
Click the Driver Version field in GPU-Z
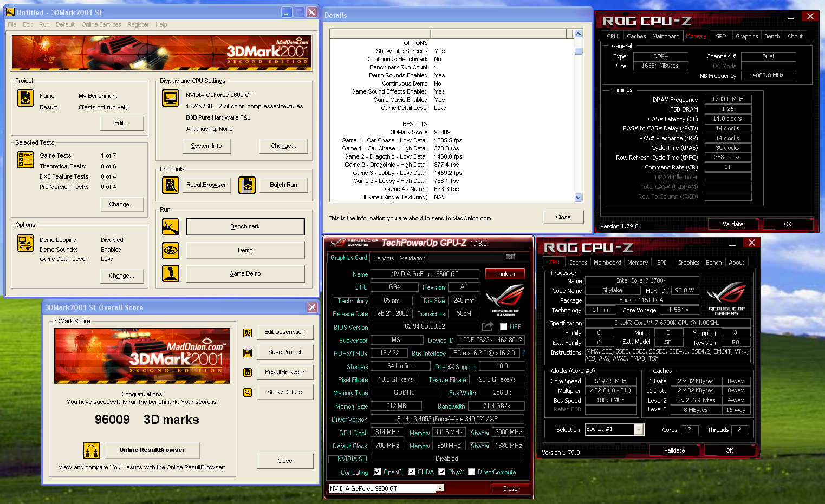tap(447, 419)
